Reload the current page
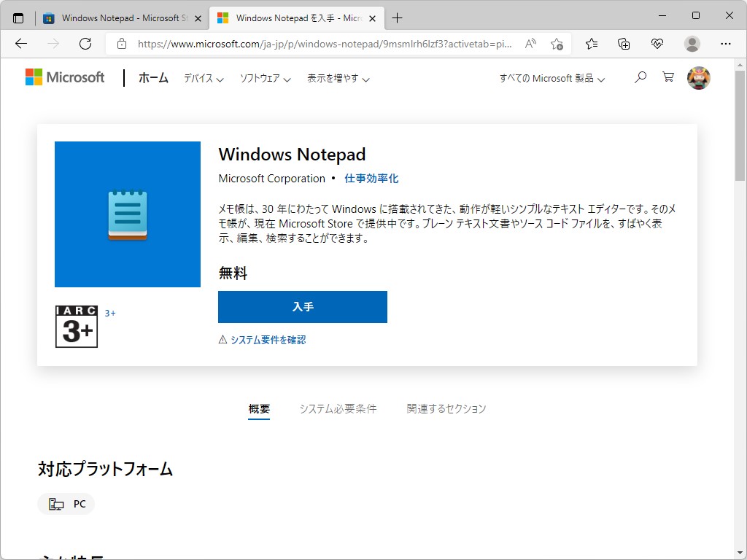Image resolution: width=747 pixels, height=560 pixels. pyautogui.click(x=85, y=44)
